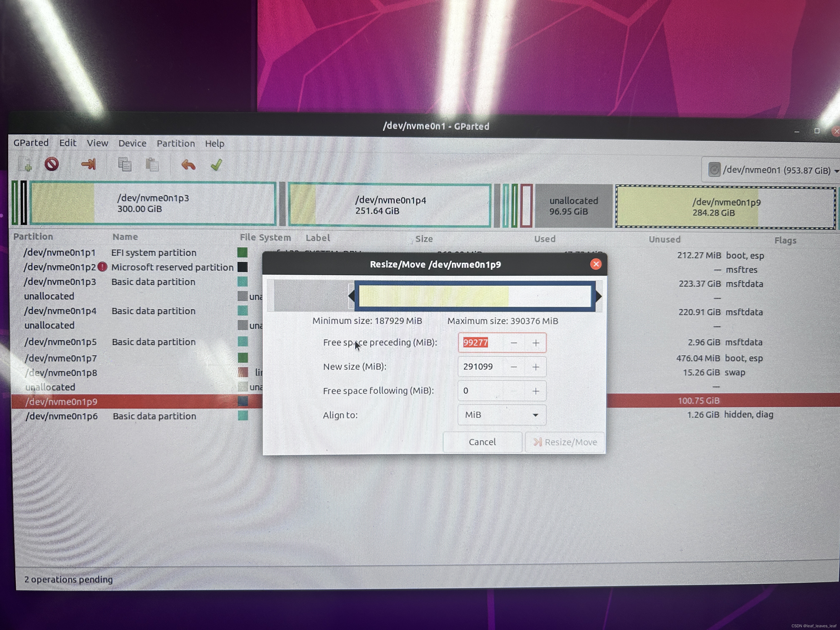This screenshot has height=630, width=840.
Task: Open the /dev/nvme0n1 device selector dropdown
Action: [771, 170]
